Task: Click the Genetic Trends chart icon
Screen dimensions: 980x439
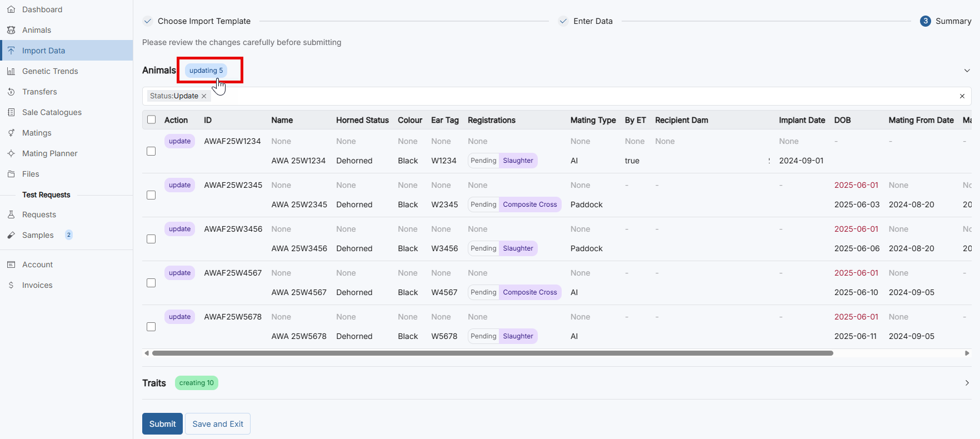Action: pos(11,71)
